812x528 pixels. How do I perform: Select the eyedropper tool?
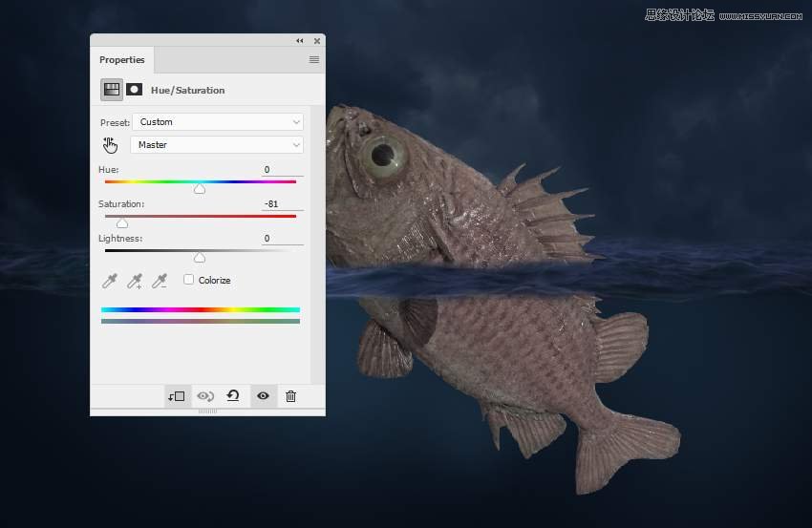[x=110, y=281]
